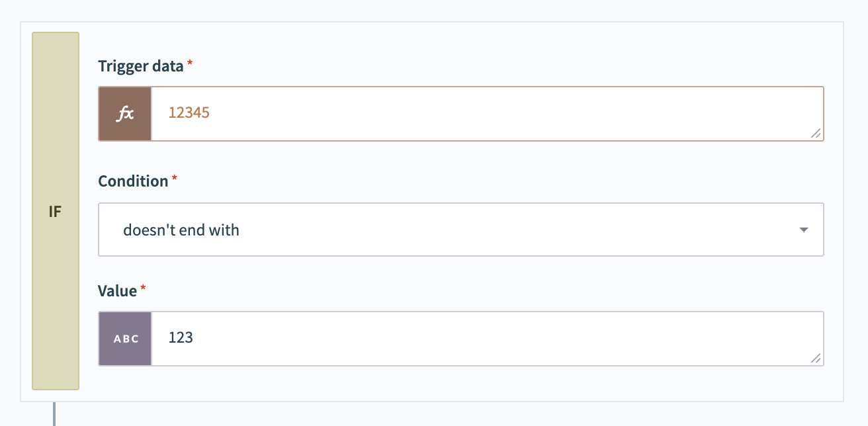Screen dimensions: 868x426
Task: Click the dropdown caret on the Condition selector
Action: pyautogui.click(x=803, y=230)
